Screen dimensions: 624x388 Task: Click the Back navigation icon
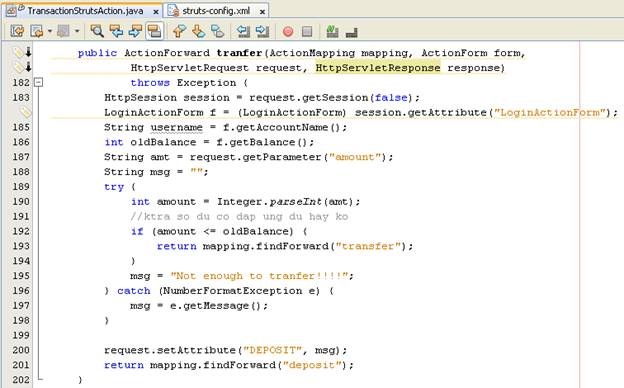36,31
